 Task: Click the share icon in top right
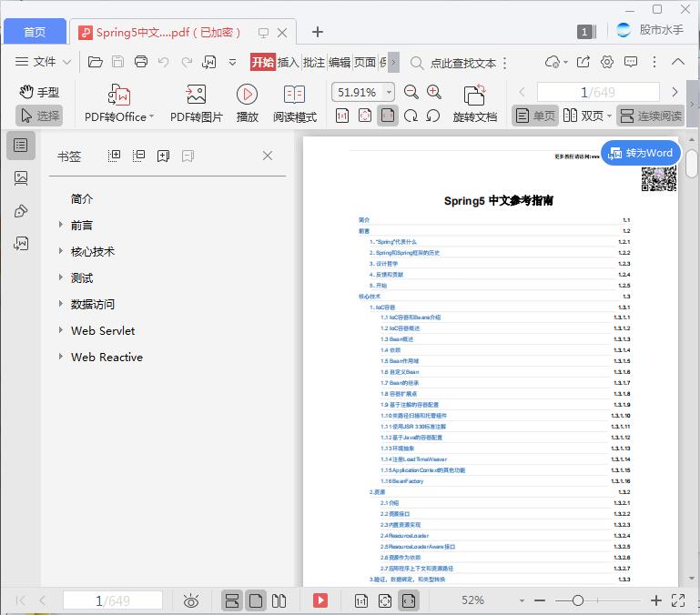[x=583, y=62]
